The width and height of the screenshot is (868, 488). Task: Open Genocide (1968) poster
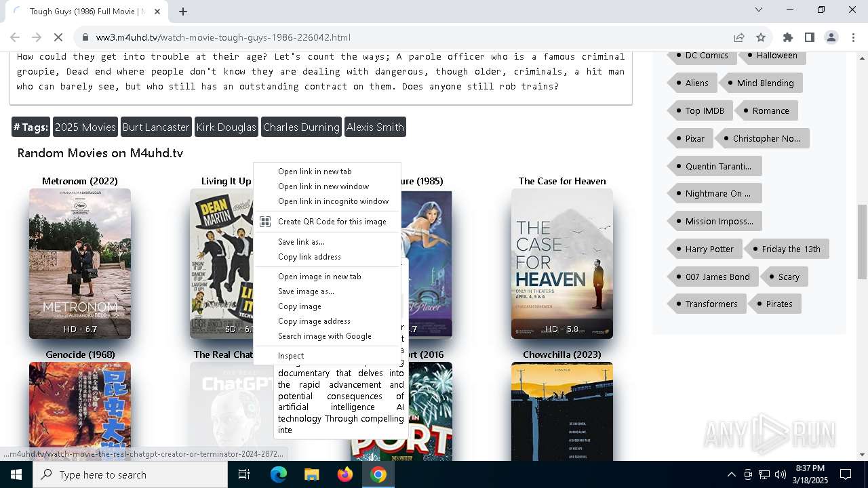coord(80,411)
